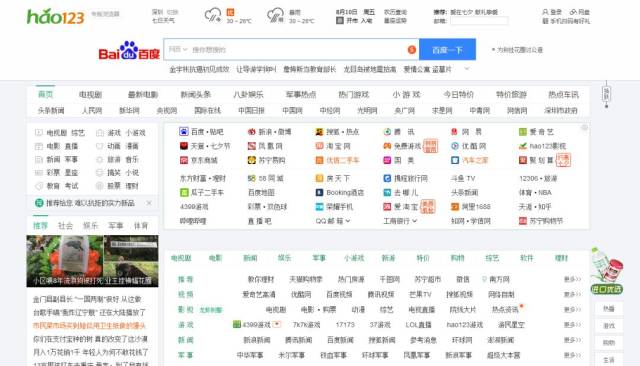Open the 京东商城 icon
The height and width of the screenshot is (366, 640).
tap(184, 160)
